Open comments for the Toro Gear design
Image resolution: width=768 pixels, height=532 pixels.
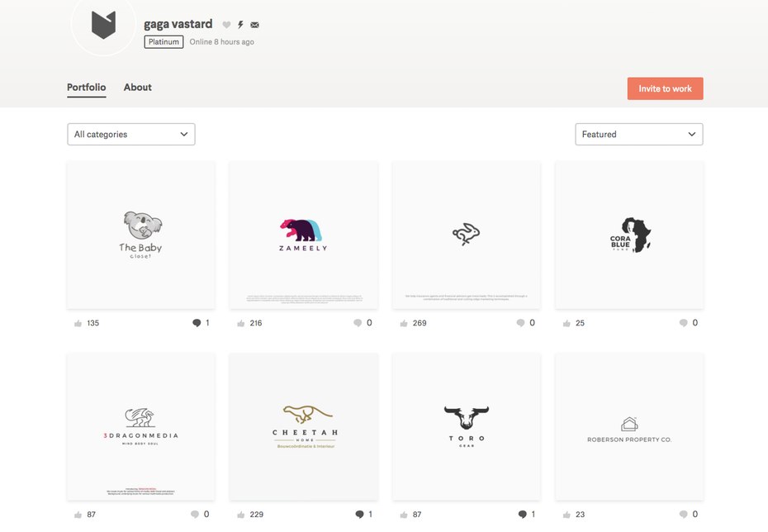click(x=522, y=515)
